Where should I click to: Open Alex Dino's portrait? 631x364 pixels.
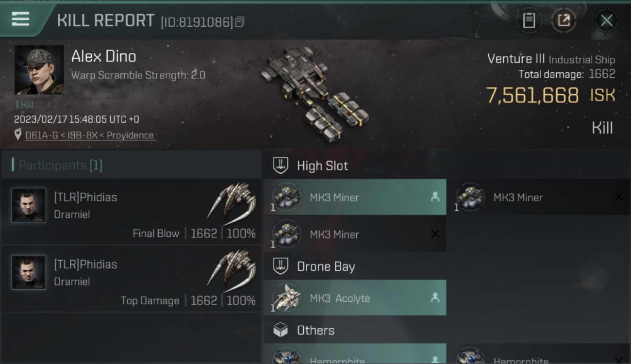pyautogui.click(x=39, y=70)
